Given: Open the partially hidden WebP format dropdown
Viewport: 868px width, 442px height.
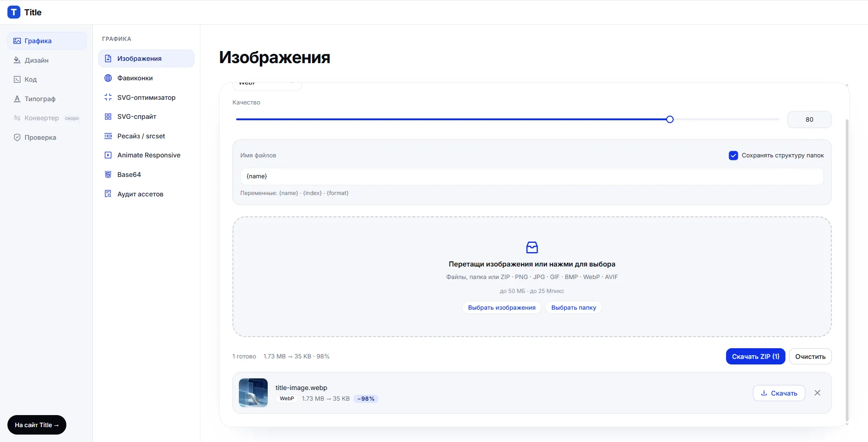Looking at the screenshot, I should (267, 85).
